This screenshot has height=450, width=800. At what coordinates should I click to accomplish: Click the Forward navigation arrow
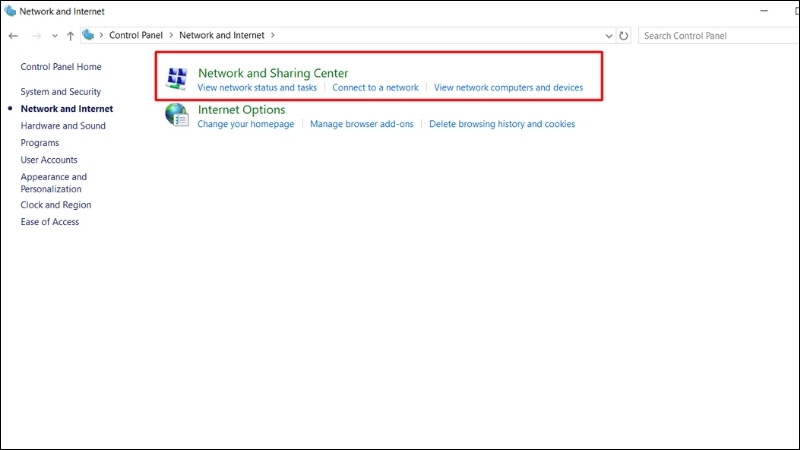point(36,36)
